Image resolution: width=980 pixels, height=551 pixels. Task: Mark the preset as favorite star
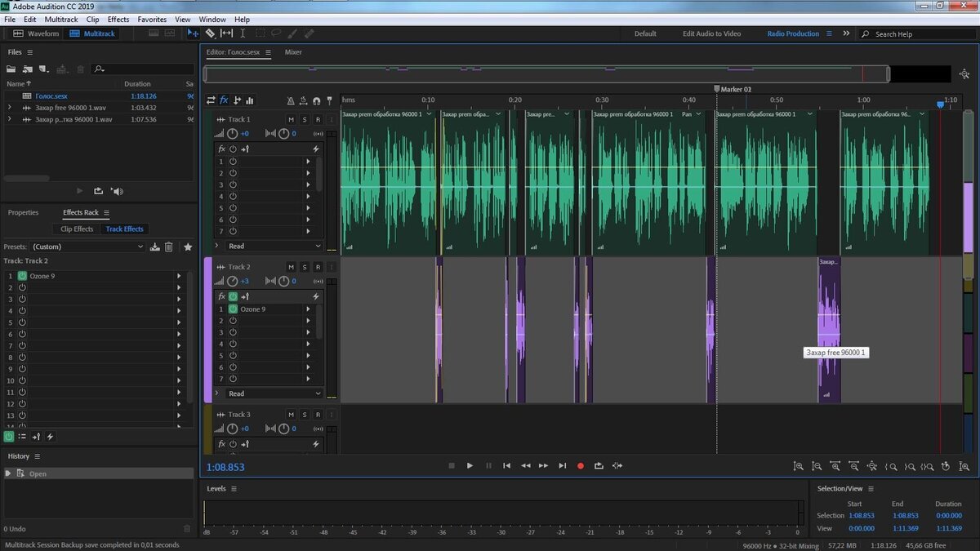point(188,247)
